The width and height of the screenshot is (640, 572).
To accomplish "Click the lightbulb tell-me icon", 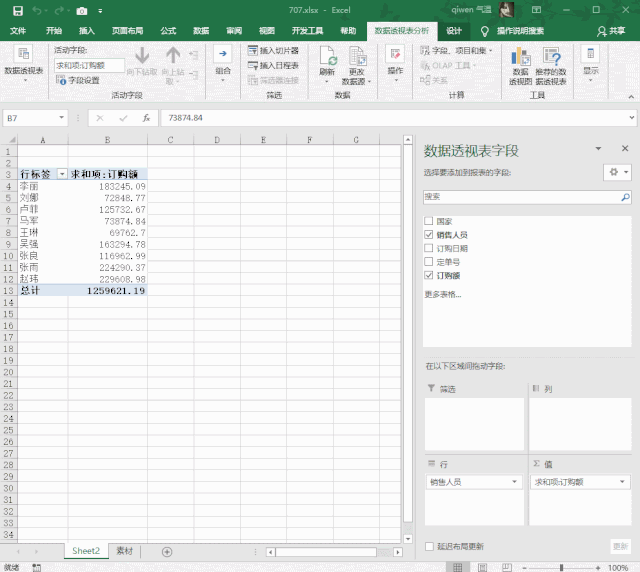I will coord(484,31).
